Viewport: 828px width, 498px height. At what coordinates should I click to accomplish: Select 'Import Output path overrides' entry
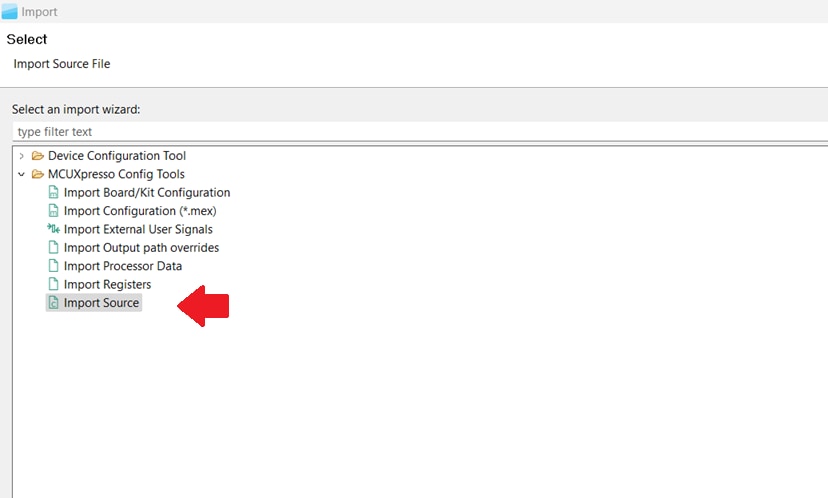click(141, 248)
